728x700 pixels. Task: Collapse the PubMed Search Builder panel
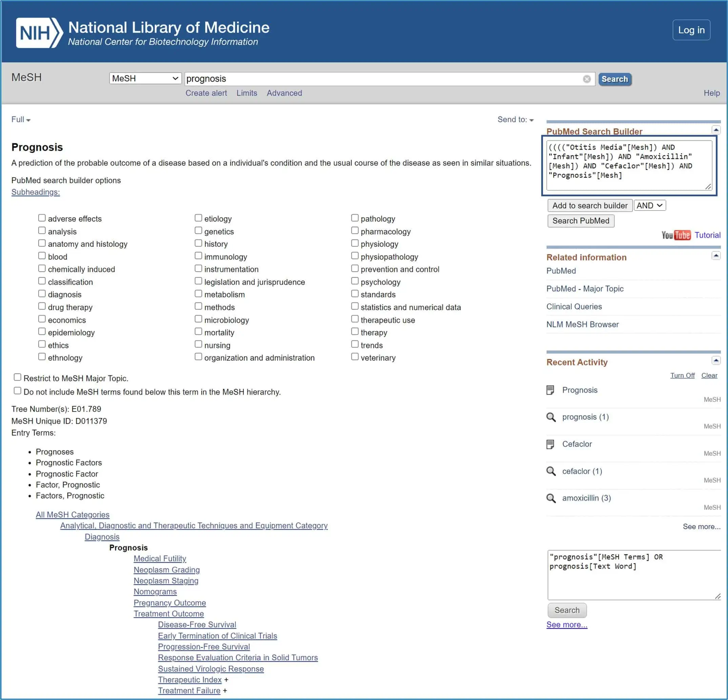pyautogui.click(x=716, y=130)
